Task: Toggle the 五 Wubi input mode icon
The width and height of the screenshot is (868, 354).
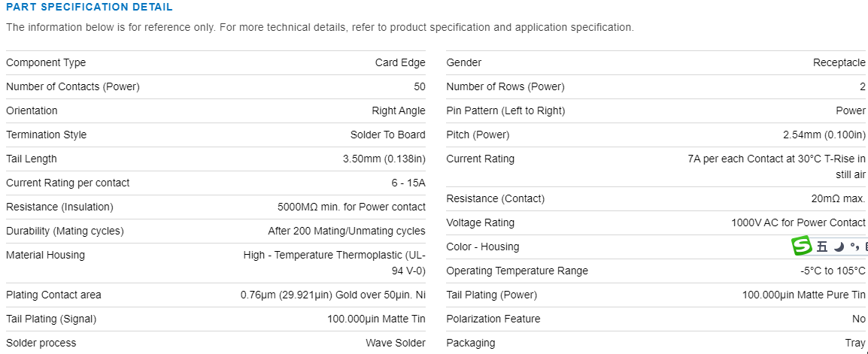Action: (x=821, y=247)
